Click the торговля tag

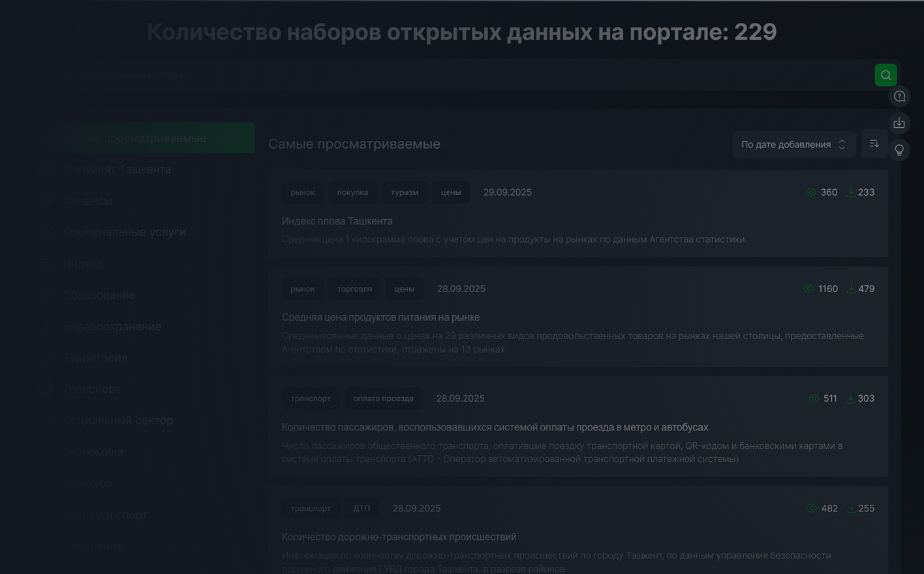(x=354, y=289)
